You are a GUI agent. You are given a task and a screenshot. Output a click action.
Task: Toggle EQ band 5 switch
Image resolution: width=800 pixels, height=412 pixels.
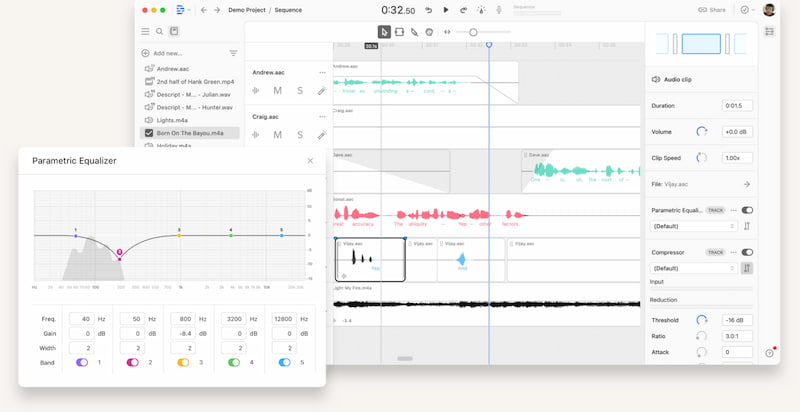(285, 363)
